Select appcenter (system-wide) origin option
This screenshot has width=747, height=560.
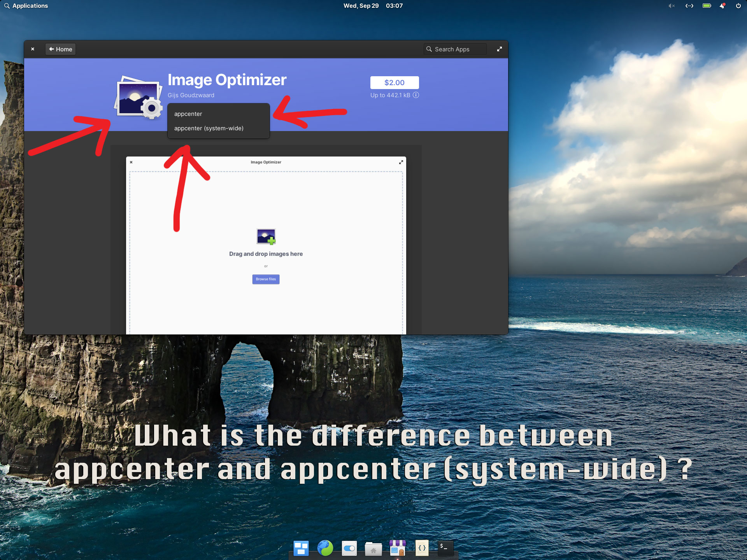point(209,128)
